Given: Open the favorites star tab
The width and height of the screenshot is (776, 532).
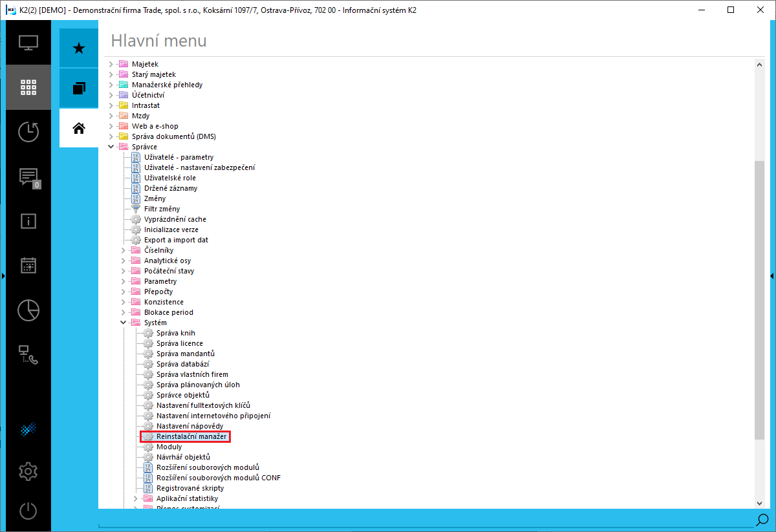Looking at the screenshot, I should pos(79,48).
